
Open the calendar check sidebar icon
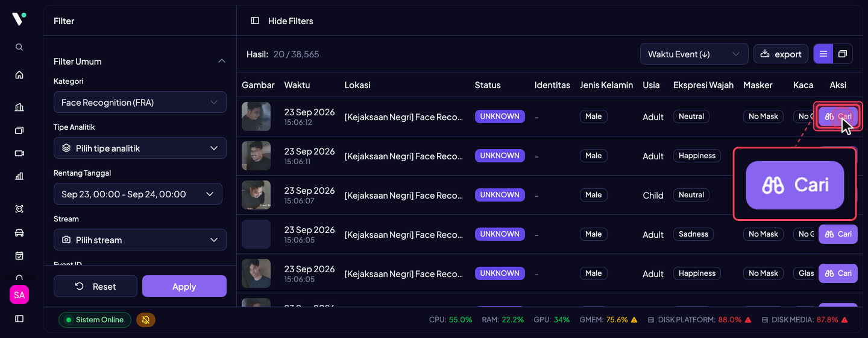[x=19, y=256]
